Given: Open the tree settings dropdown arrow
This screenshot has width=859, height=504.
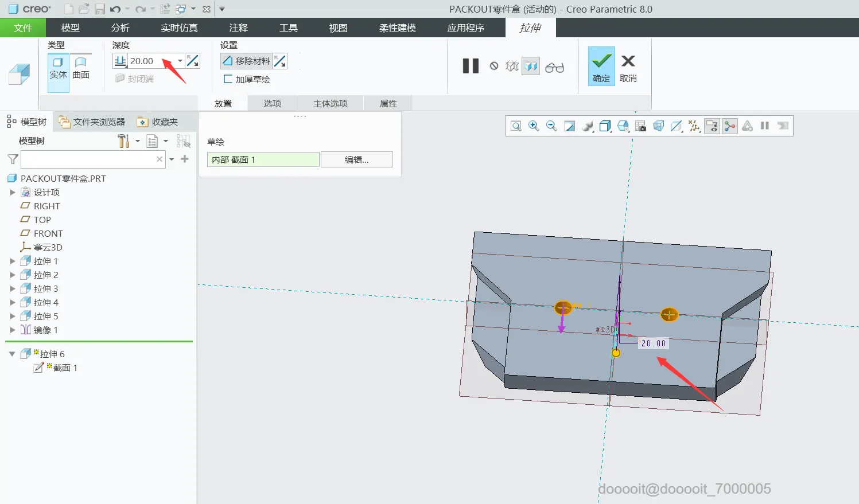Looking at the screenshot, I should click(x=138, y=141).
